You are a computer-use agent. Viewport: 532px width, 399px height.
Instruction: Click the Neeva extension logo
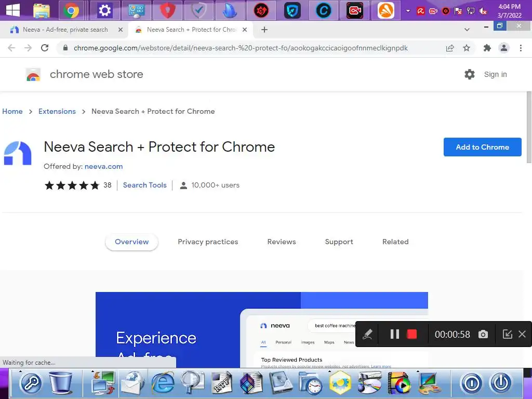(18, 153)
